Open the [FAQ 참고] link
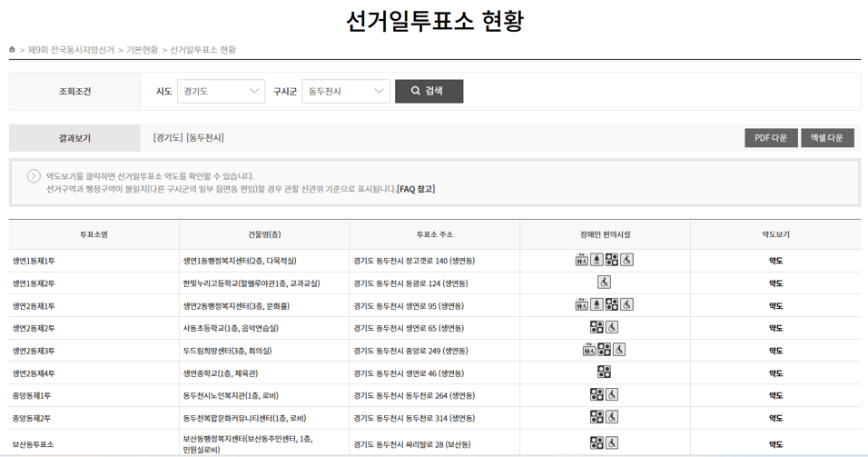Viewport: 868px width, 457px height. pos(416,189)
